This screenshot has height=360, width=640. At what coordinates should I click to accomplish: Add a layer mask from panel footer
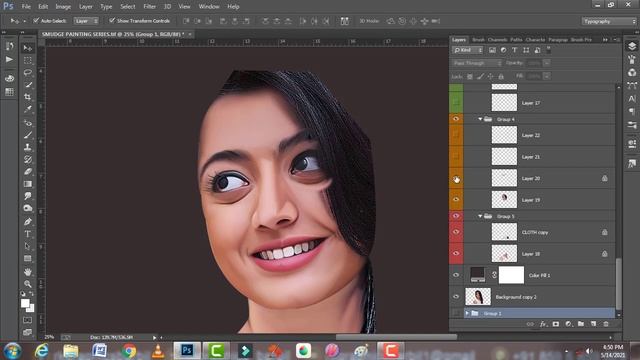click(x=556, y=324)
